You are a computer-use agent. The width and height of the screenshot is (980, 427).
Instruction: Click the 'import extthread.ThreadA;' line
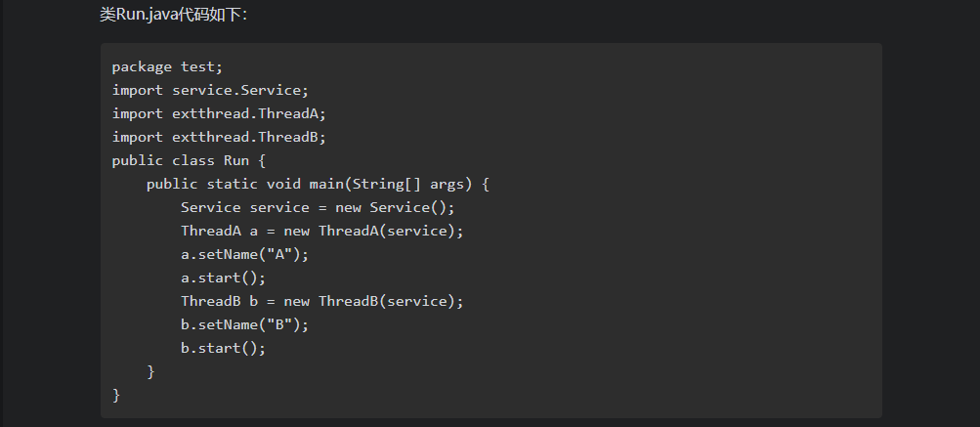[219, 113]
